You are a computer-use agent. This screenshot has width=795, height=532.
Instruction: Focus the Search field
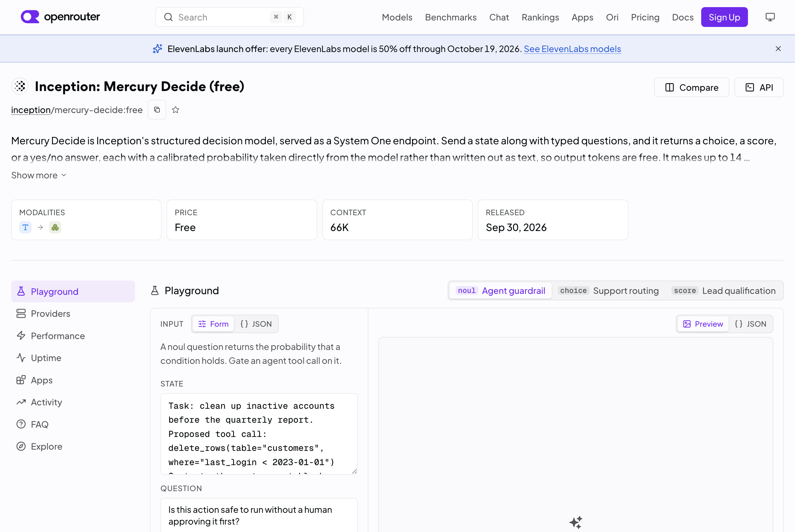230,17
